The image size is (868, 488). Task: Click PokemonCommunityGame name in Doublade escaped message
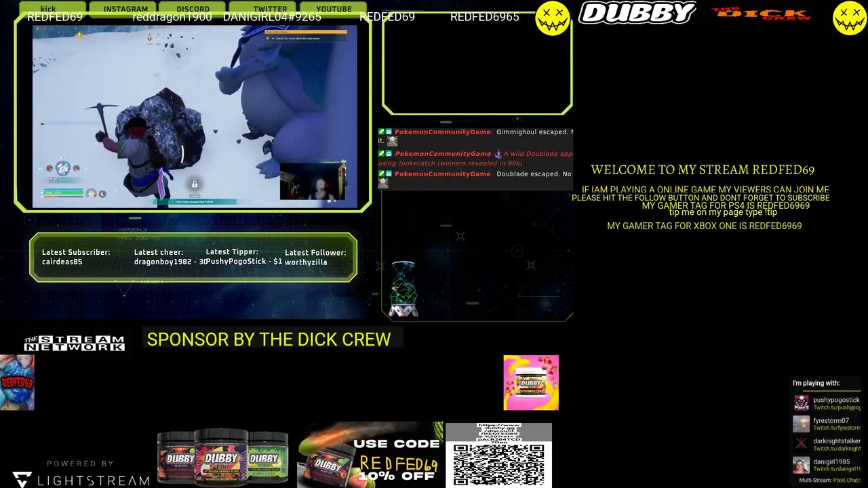(443, 174)
